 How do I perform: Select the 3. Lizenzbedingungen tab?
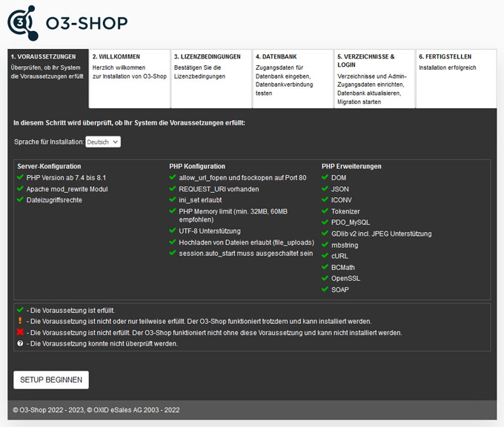pos(211,79)
